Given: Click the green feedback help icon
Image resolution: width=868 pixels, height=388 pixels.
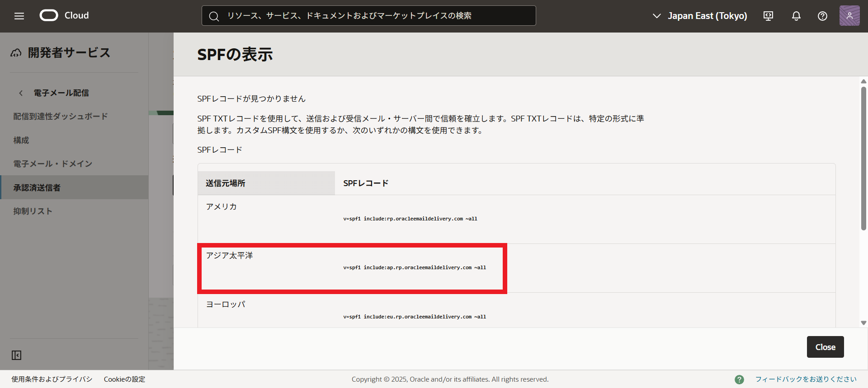Looking at the screenshot, I should click(739, 379).
